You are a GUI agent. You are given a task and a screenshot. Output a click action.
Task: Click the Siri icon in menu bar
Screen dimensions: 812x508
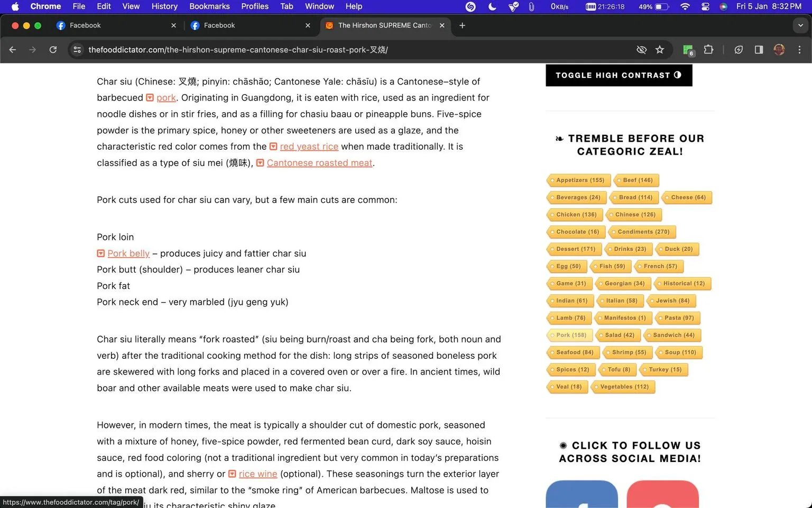point(723,6)
